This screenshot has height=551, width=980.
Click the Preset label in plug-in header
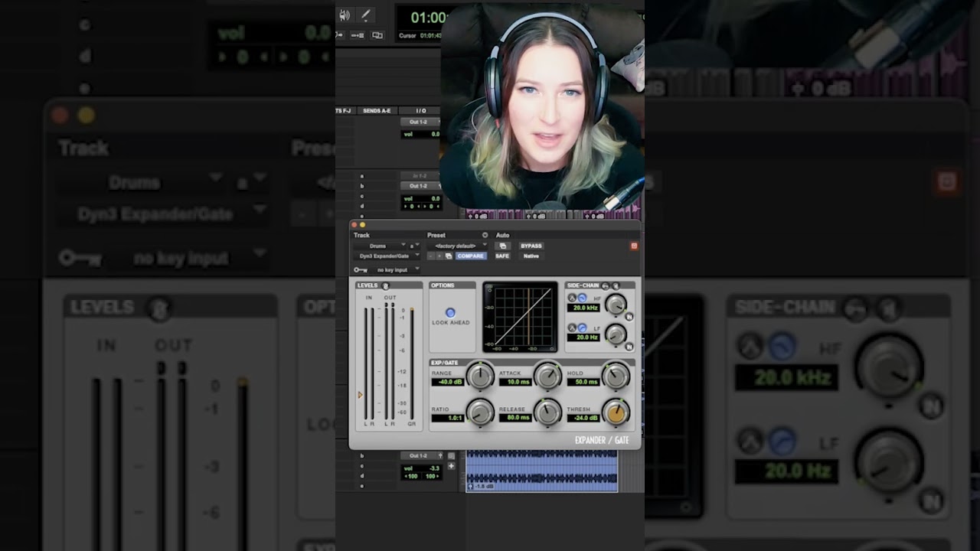(436, 235)
